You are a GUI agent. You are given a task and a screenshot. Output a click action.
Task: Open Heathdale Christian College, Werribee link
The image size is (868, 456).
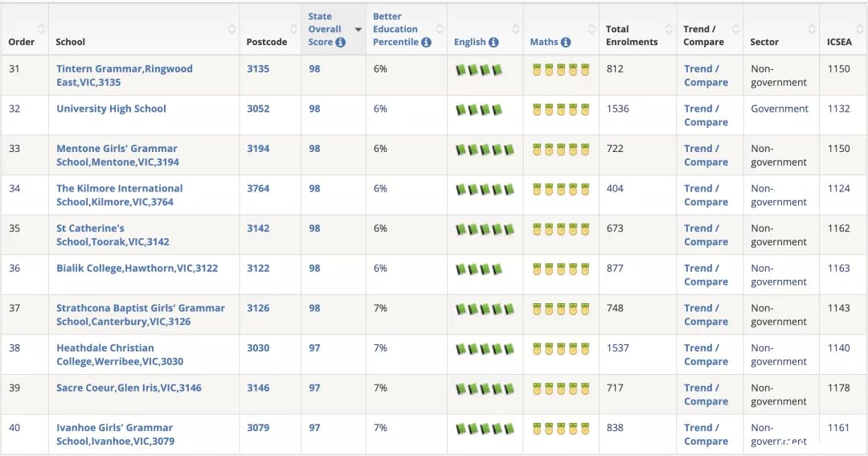[120, 355]
